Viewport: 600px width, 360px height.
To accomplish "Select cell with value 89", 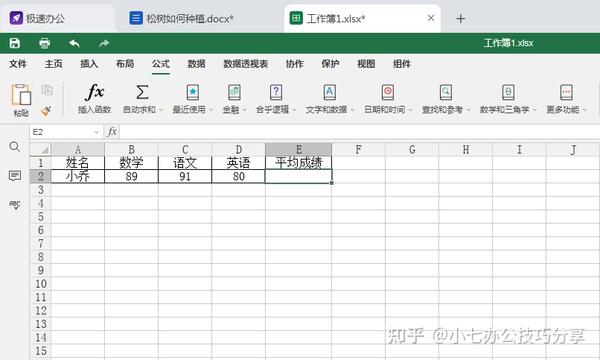I will 131,176.
